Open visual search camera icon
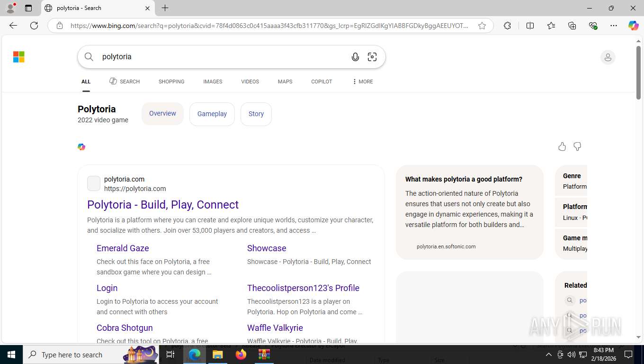 pyautogui.click(x=372, y=57)
